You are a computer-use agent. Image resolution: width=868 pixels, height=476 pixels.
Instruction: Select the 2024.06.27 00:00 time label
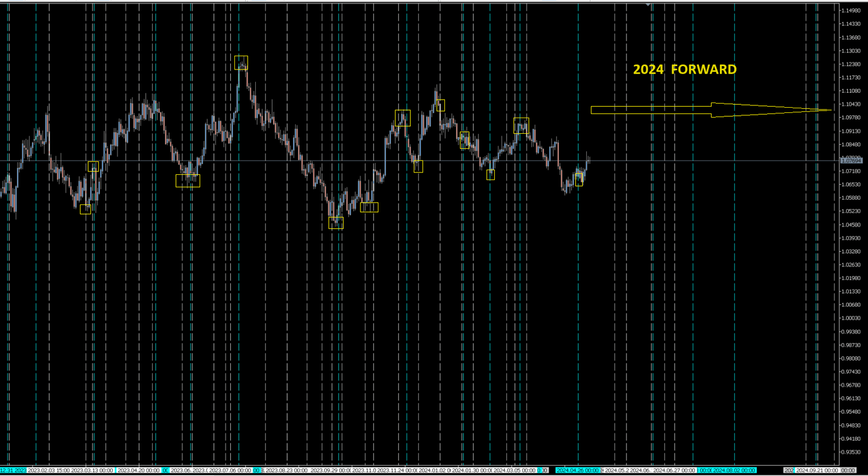(674, 470)
